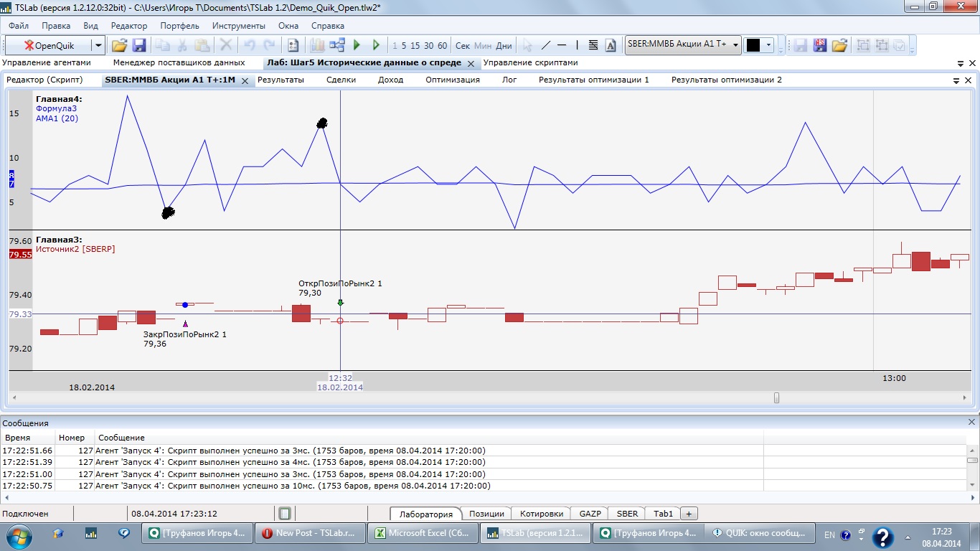Toggle the 15 minute interval button
980x551 pixels.
coord(415,45)
